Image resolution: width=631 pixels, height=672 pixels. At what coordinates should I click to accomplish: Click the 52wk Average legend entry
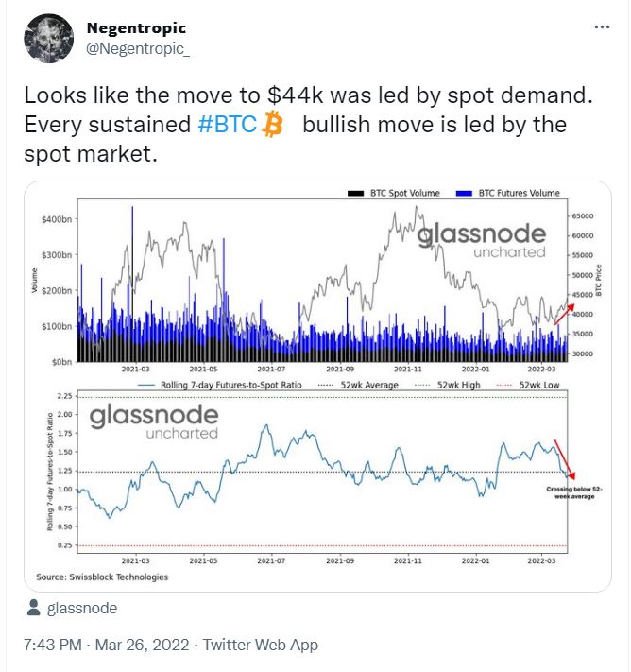358,385
